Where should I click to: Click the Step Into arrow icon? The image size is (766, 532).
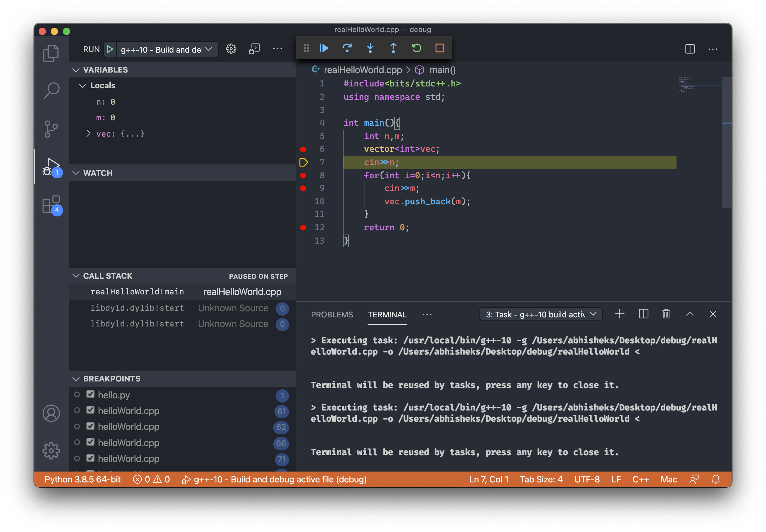click(370, 48)
